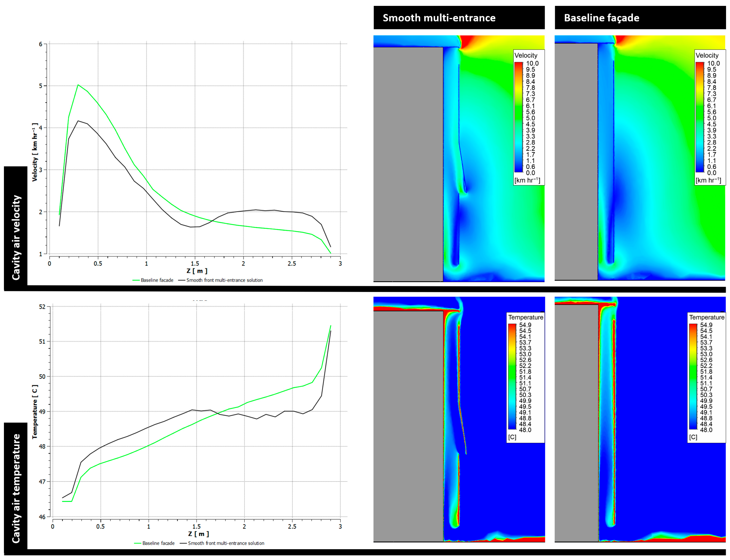Click 'Smooth front multi-entrance solution' legend in velocity chart

click(x=221, y=280)
